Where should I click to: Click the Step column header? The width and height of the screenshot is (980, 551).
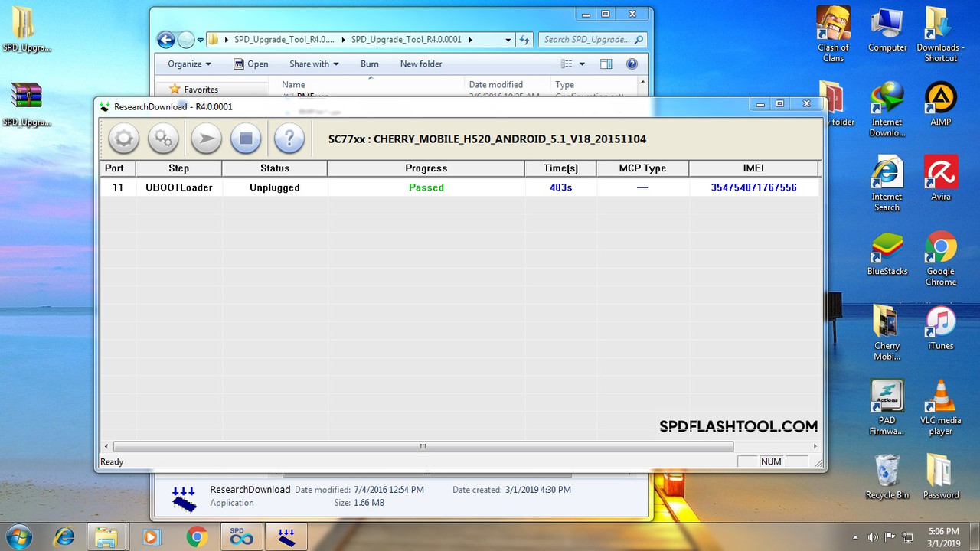coord(178,168)
